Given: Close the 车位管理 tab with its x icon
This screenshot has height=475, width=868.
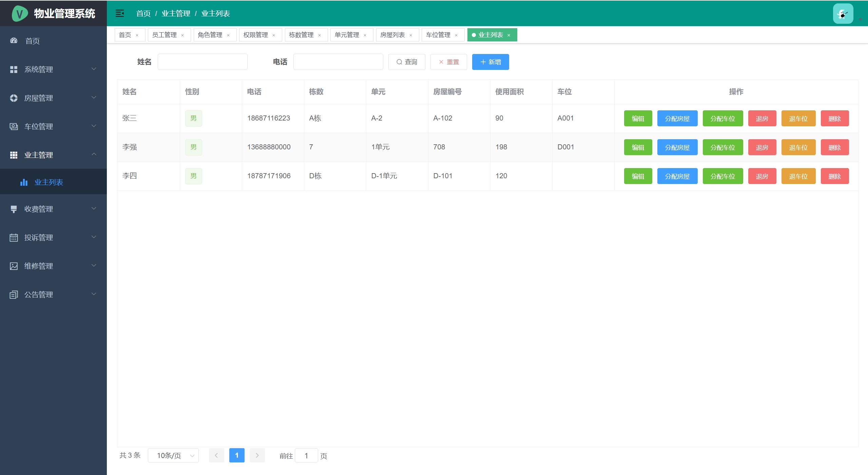Looking at the screenshot, I should click(456, 35).
